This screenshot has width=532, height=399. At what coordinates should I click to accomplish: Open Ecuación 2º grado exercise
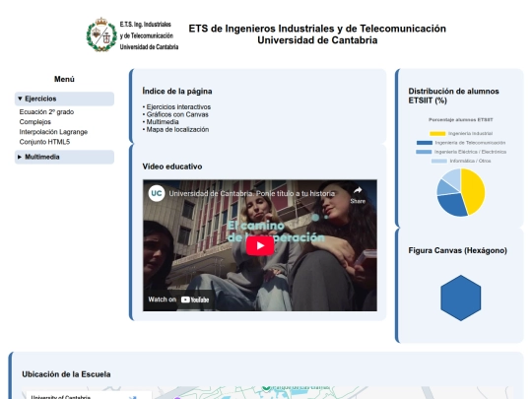[x=46, y=112]
